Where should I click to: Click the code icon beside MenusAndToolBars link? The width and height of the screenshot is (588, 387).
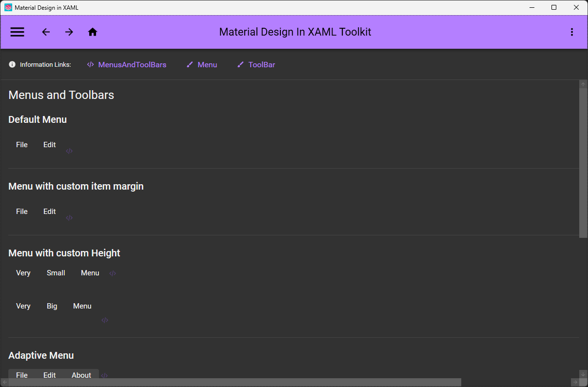click(90, 64)
